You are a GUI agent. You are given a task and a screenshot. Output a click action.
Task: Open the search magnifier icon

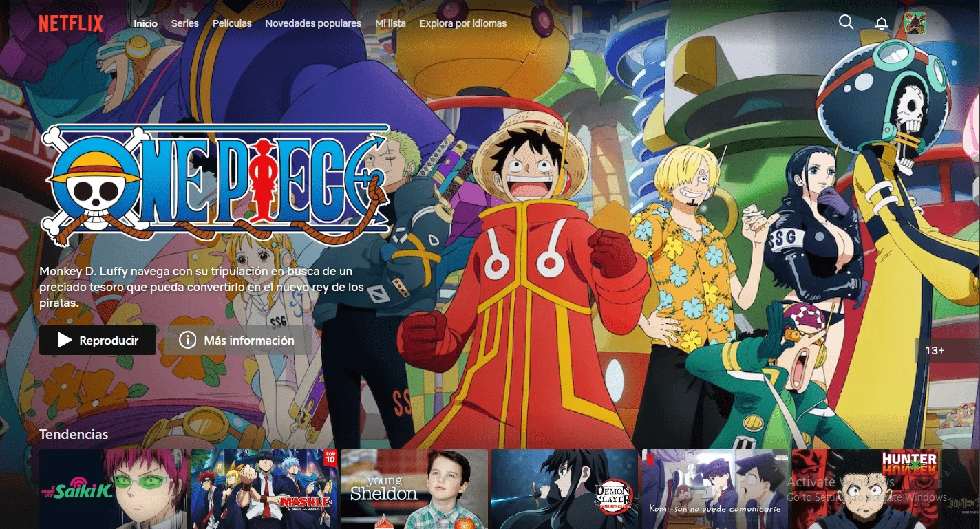pos(846,23)
